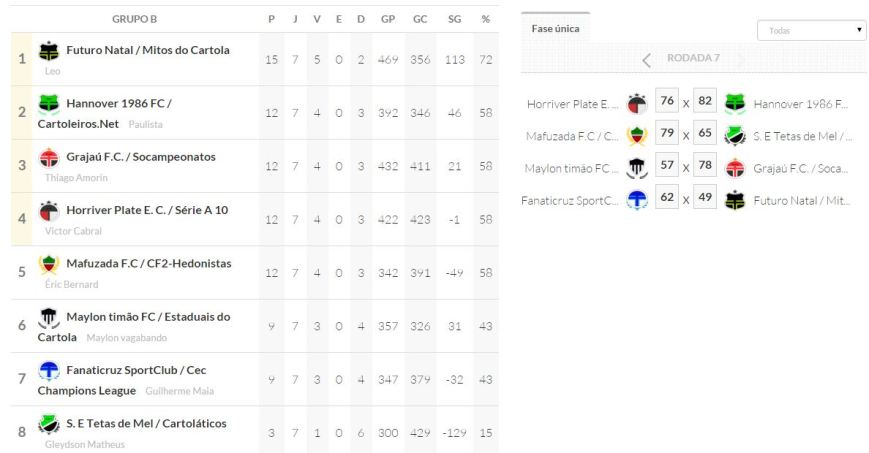The image size is (869, 453).
Task: Select the Fase única tab
Action: 553,29
